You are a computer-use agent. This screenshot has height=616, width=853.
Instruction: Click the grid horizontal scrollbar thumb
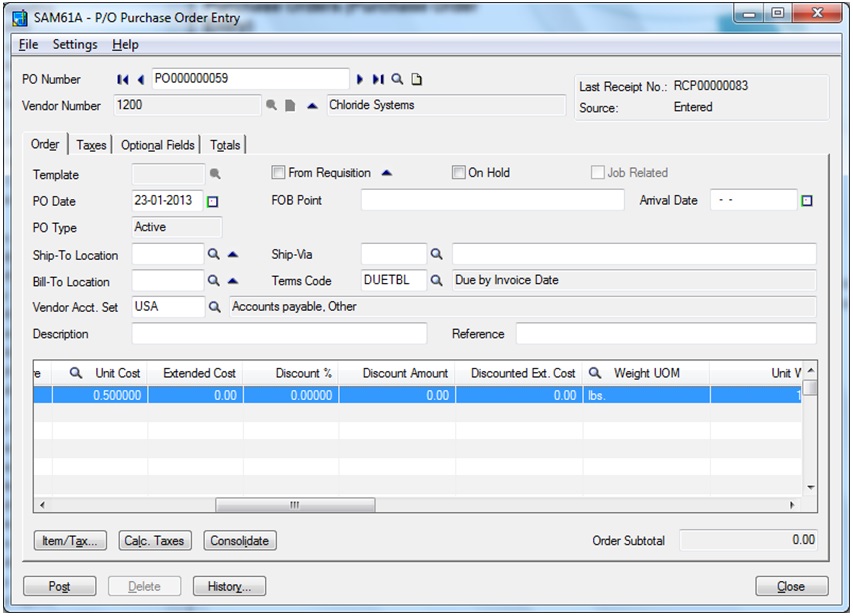click(x=295, y=505)
